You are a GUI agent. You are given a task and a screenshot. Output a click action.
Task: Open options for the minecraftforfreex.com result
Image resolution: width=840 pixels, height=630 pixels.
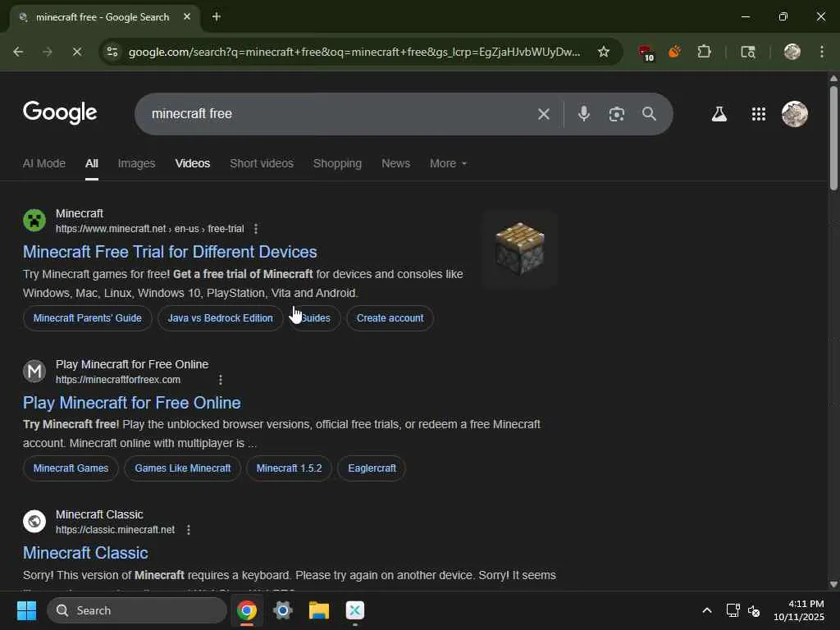[221, 380]
